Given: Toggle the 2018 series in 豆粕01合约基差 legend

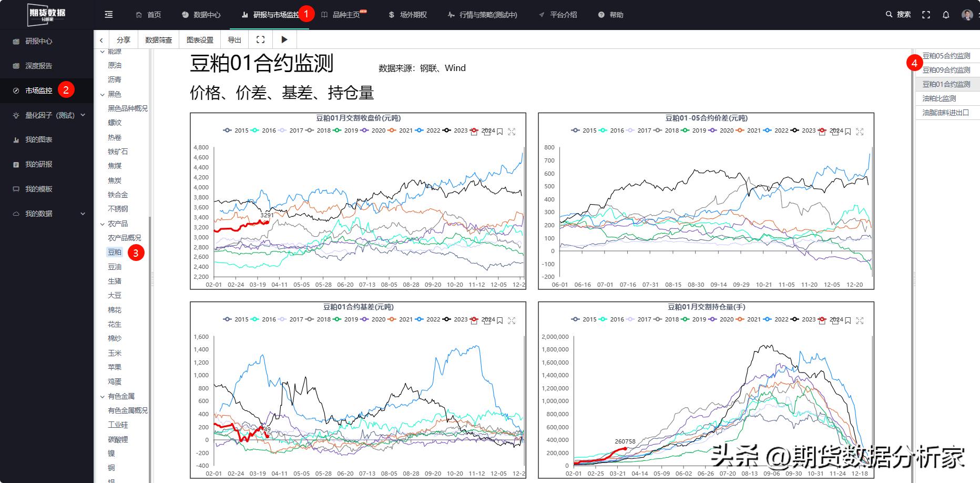Looking at the screenshot, I should point(318,319).
